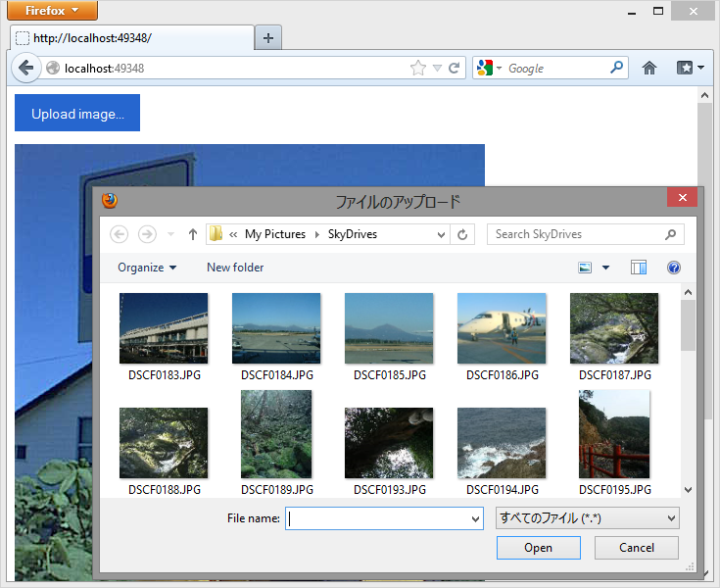Go back with the browser back arrow
Screen dimensions: 720x588
tap(26, 68)
